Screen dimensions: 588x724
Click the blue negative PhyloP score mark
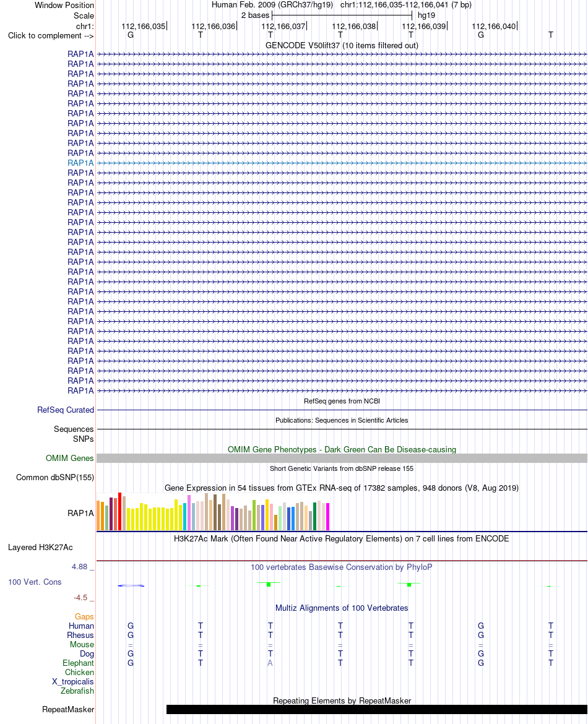point(131,586)
